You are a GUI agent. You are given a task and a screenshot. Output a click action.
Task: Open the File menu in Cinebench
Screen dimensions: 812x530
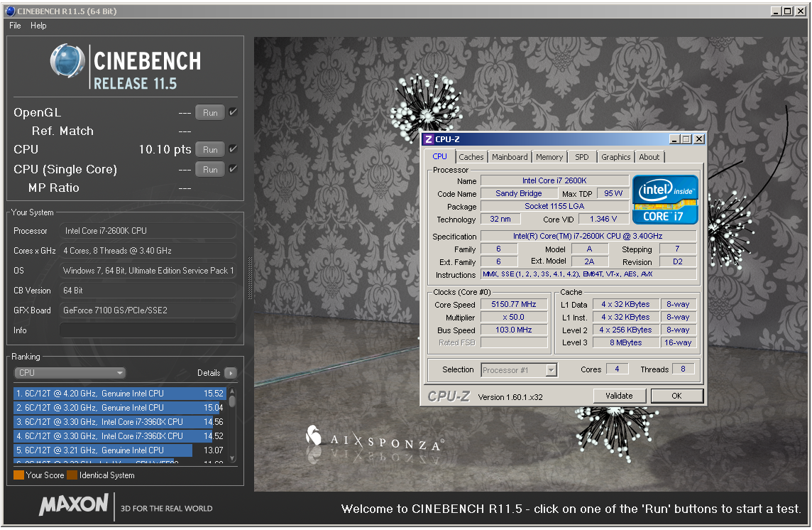coord(15,26)
